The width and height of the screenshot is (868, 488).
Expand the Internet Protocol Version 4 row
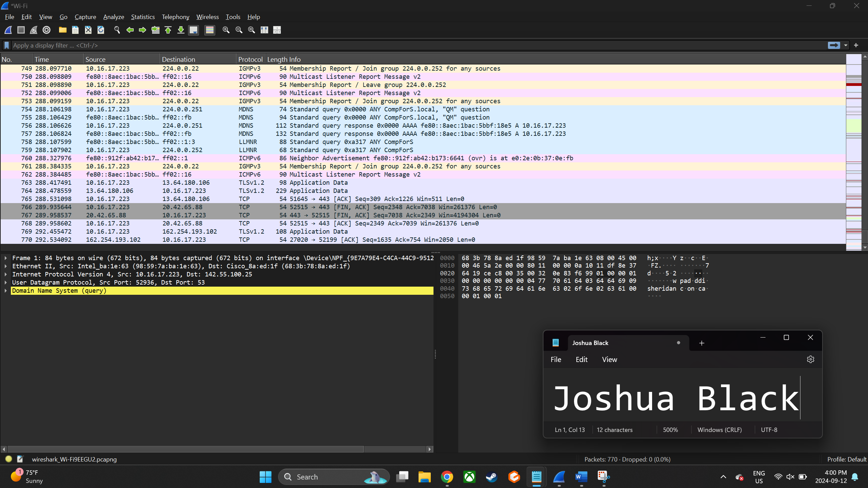(x=6, y=274)
